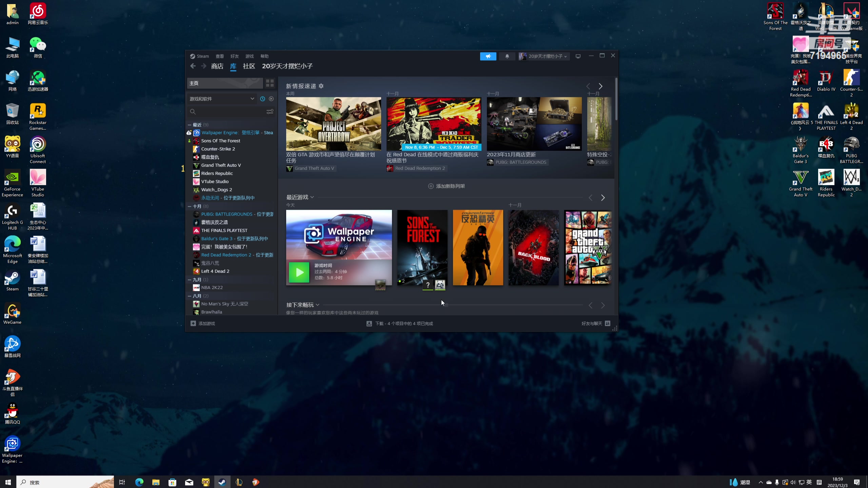Screen dimensions: 868x488
Task: Click 添加新陈列架 button
Action: point(446,186)
